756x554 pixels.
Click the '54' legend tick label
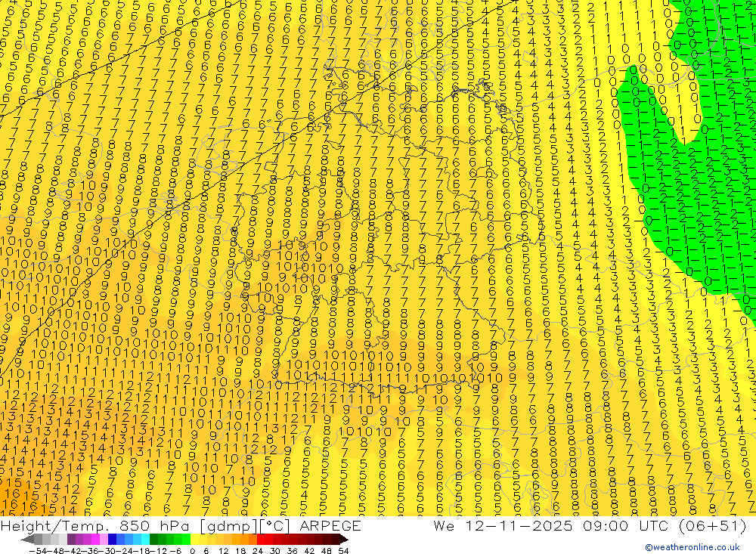(343, 551)
